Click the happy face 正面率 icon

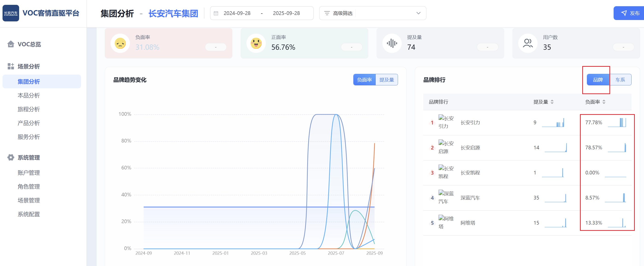point(256,43)
